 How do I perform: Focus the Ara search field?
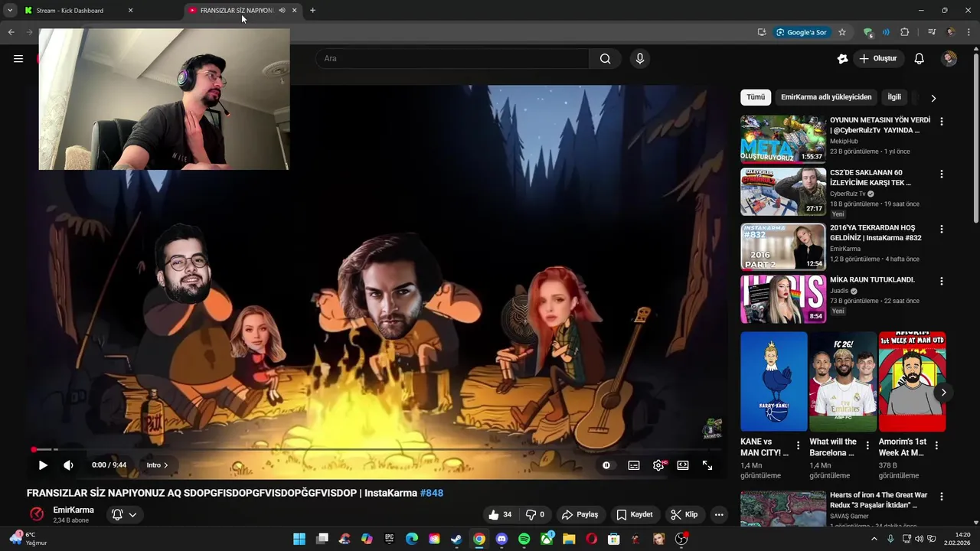(x=453, y=58)
